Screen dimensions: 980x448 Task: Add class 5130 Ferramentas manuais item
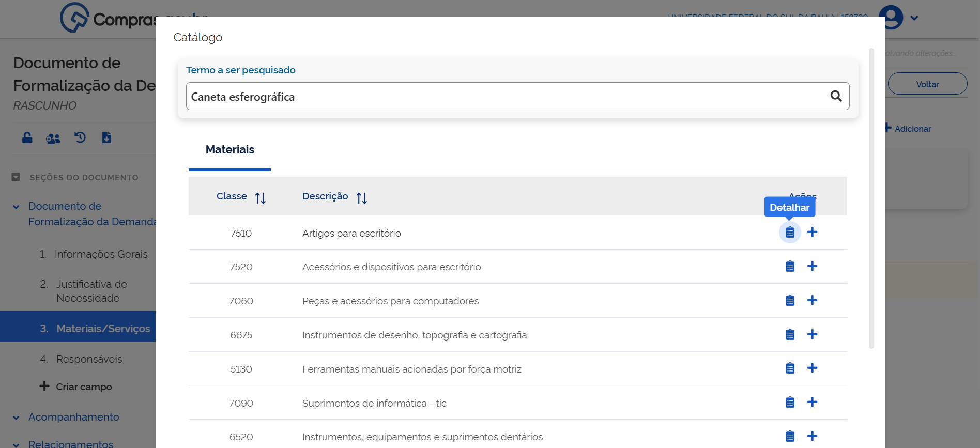(x=812, y=368)
